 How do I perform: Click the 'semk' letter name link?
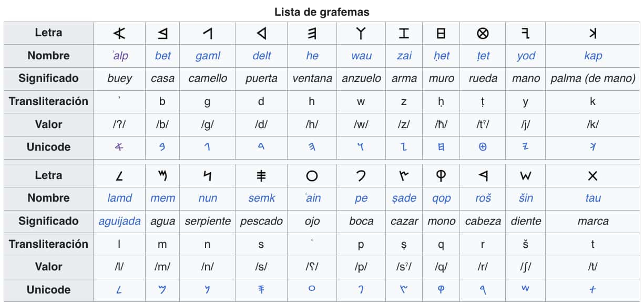click(x=262, y=198)
